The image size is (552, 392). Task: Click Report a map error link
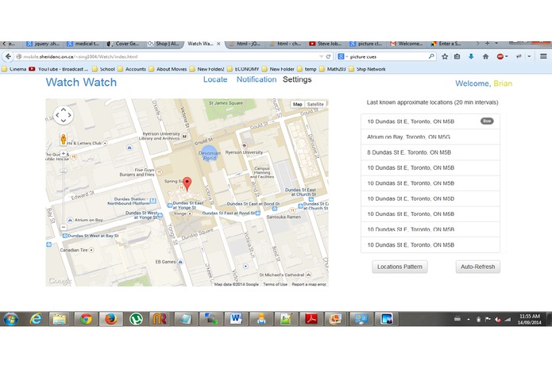pos(309,284)
